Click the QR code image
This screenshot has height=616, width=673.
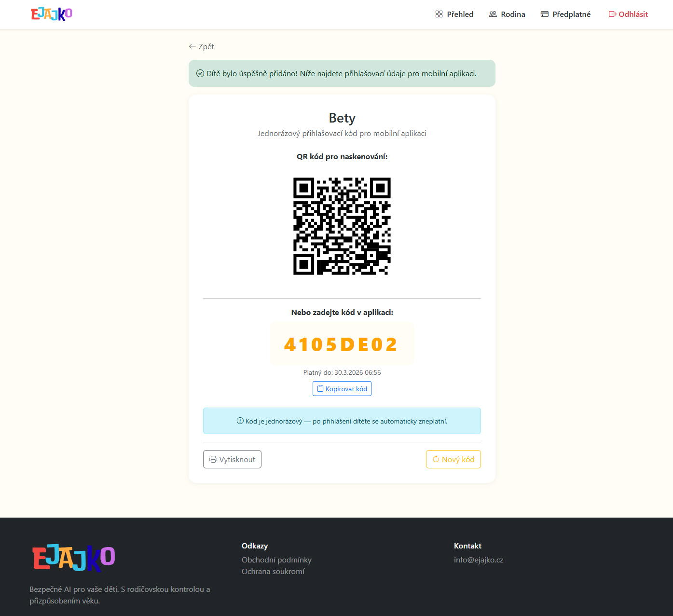(x=342, y=226)
